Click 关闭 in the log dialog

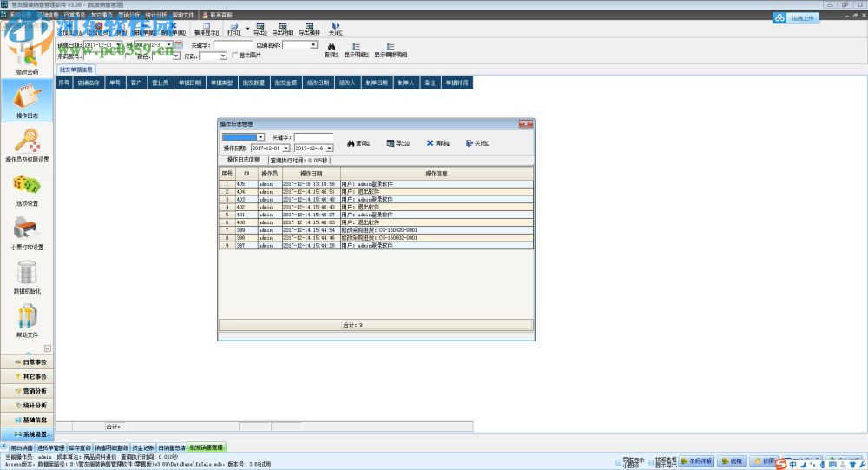(477, 143)
